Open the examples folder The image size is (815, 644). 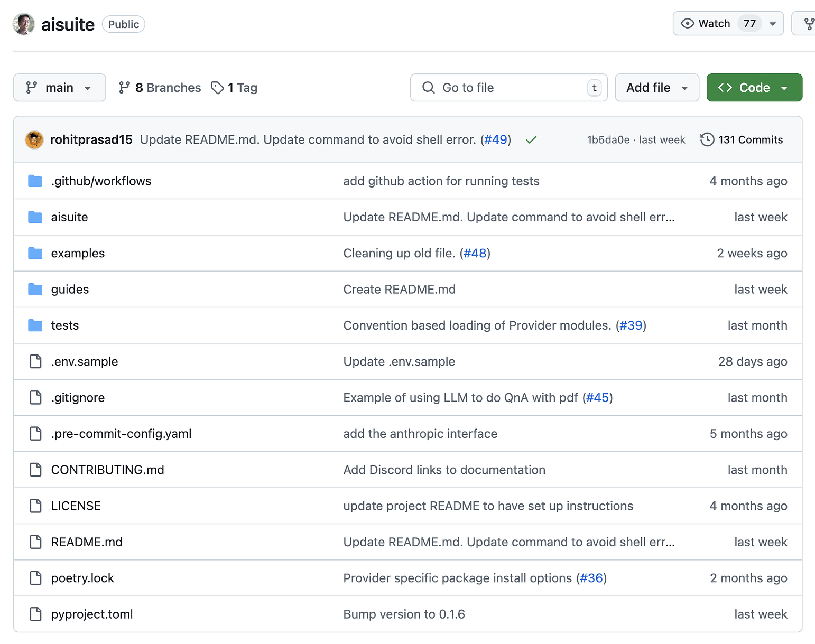coord(78,254)
